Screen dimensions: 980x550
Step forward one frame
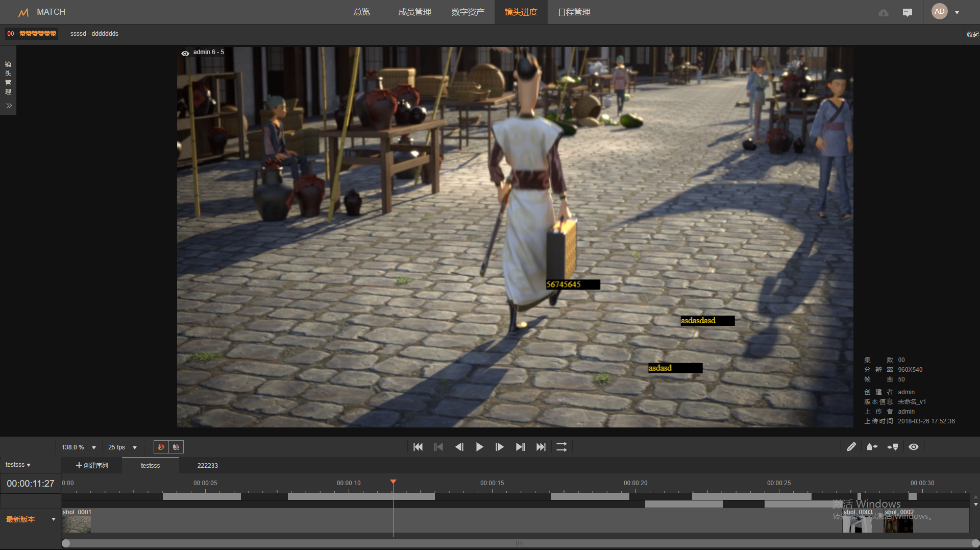pos(500,447)
